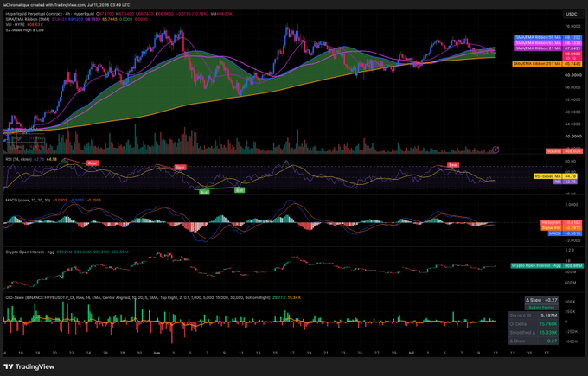Click the 500K OID-Skew axis tick
Screen dimensions: 588x376
pos(570,302)
